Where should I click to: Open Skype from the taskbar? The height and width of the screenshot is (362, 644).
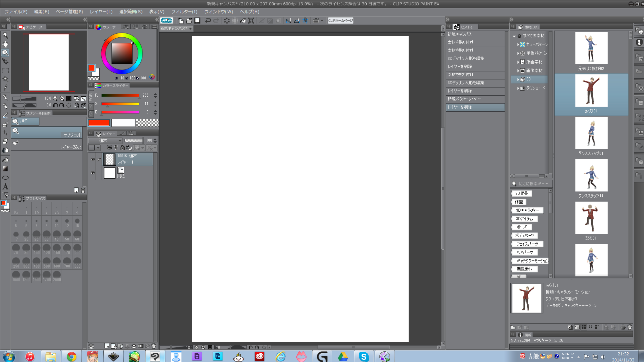pos(363,356)
